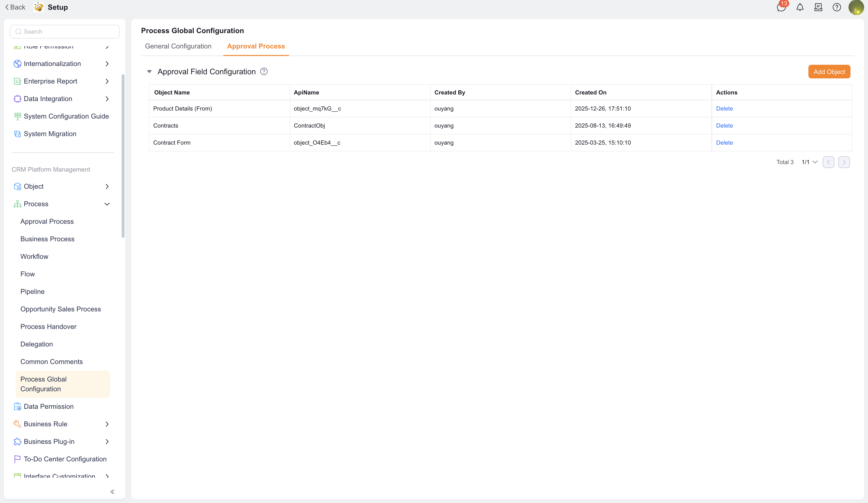
Task: Open Pipeline in sidebar
Action: [x=32, y=292]
